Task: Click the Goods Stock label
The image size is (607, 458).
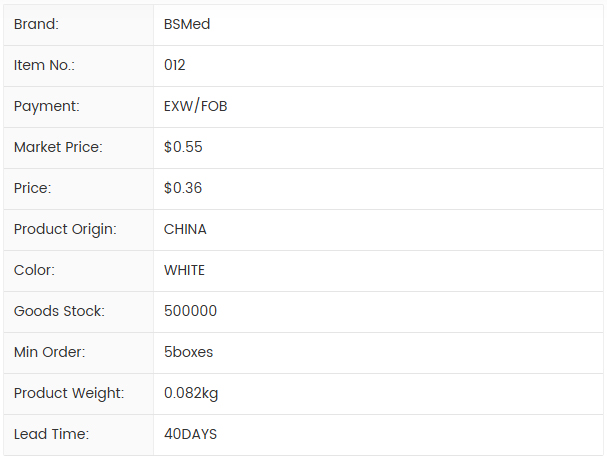Action: pyautogui.click(x=59, y=311)
